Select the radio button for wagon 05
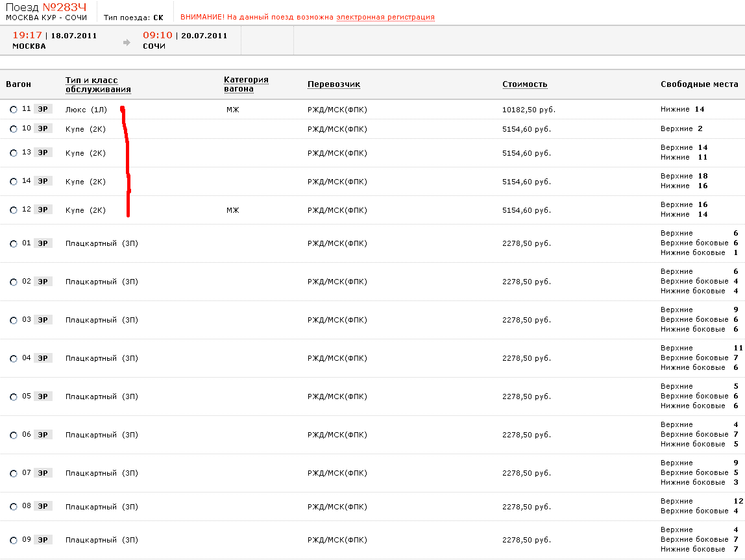 [x=14, y=397]
